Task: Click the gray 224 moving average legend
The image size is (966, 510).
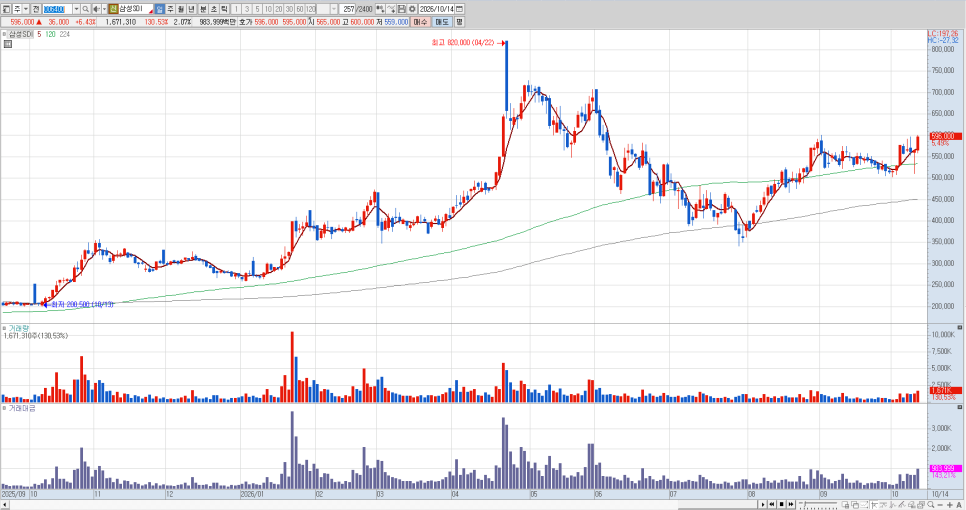Action: point(65,34)
